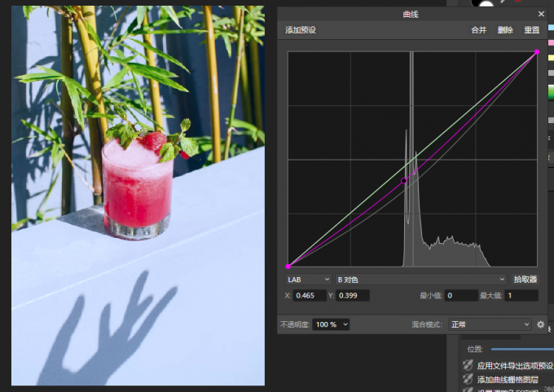Click the 最大值 input field
554x392 pixels.
[x=522, y=296]
